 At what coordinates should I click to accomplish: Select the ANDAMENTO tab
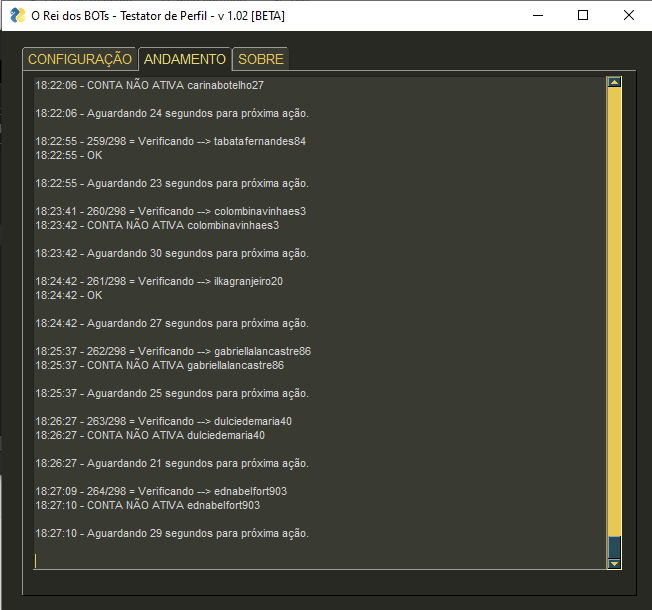185,59
